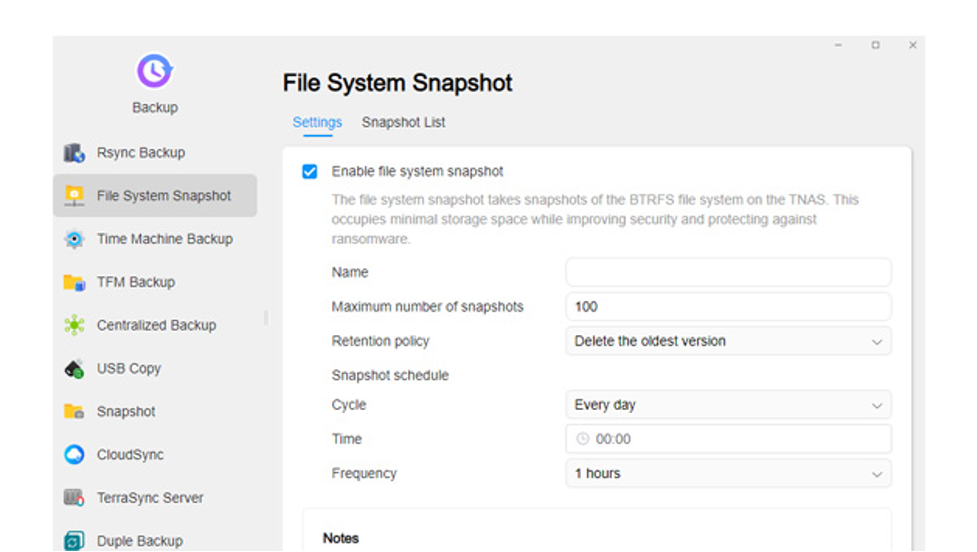Open the TFM Backup folder icon

(74, 282)
